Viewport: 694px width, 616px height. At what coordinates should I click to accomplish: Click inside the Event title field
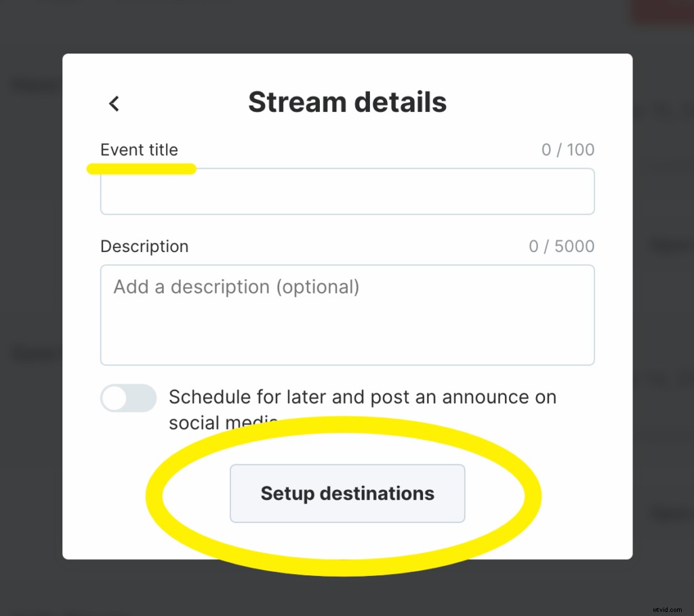point(347,191)
